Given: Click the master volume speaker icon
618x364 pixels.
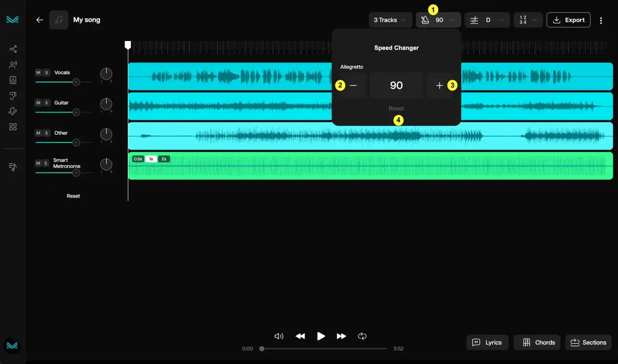Looking at the screenshot, I should (x=279, y=336).
